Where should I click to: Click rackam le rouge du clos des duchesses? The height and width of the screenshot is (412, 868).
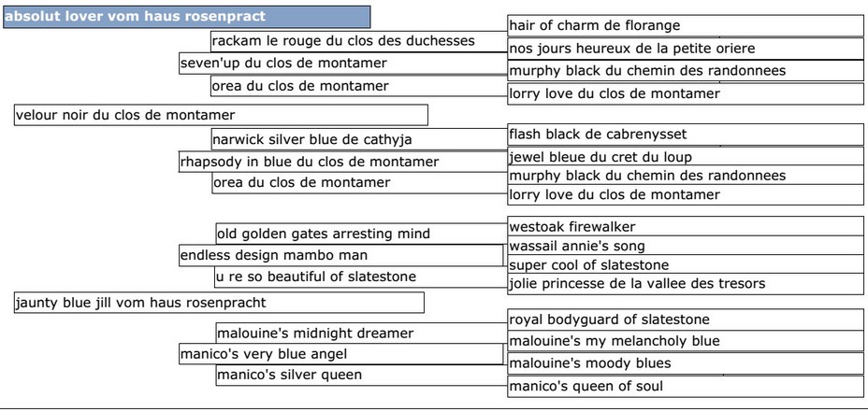[x=359, y=41]
